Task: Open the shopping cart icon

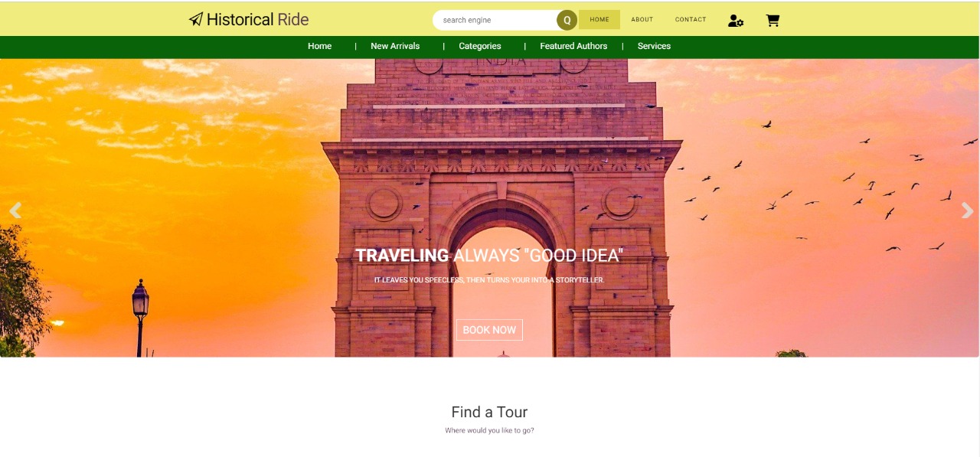Action: click(x=773, y=21)
